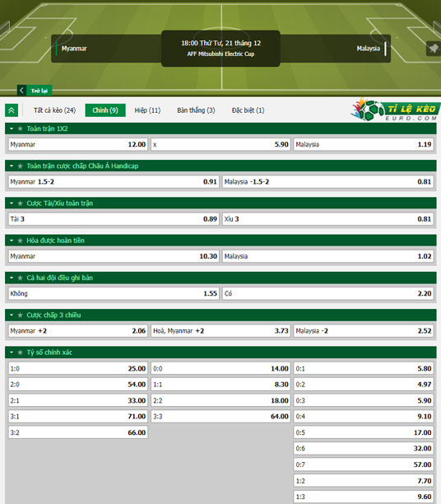Select Có both teams score 2.20

pyautogui.click(x=328, y=293)
